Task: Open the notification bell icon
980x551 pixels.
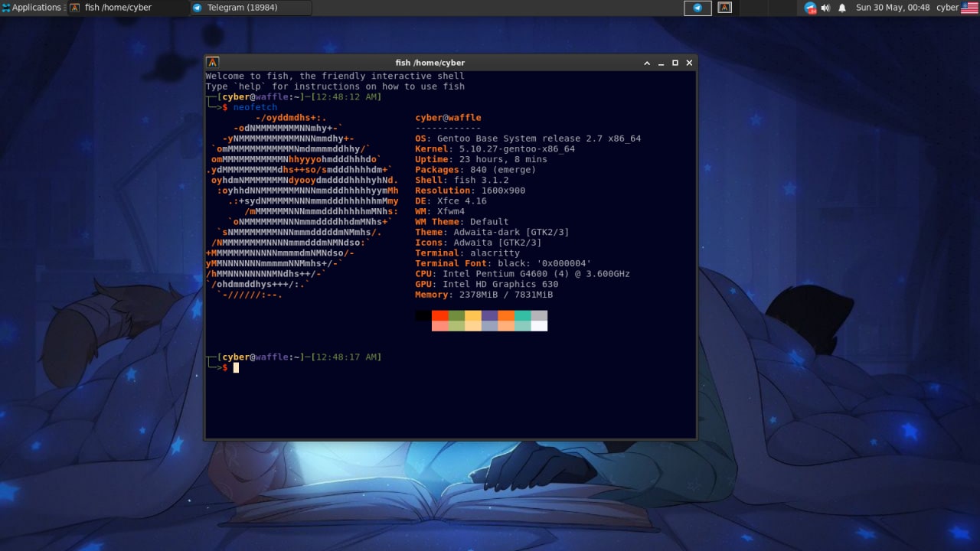Action: (842, 8)
